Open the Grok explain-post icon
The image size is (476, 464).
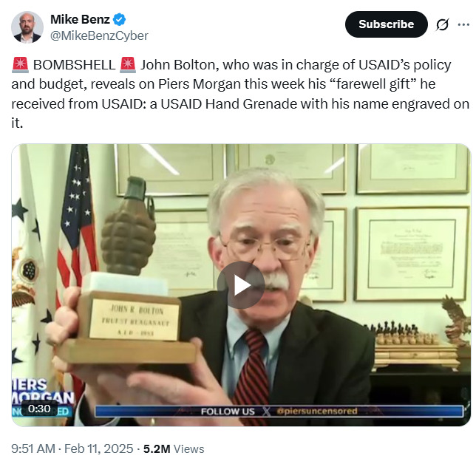coord(442,24)
